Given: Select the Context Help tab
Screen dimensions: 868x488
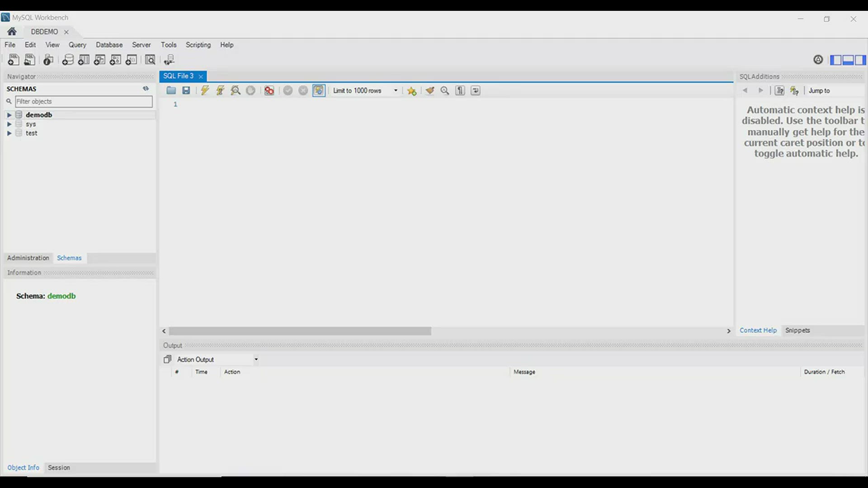Looking at the screenshot, I should [x=758, y=330].
